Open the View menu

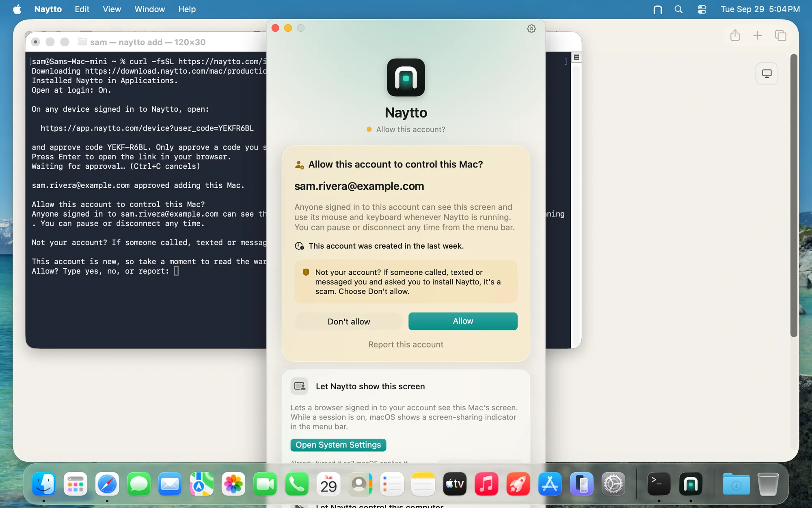pos(112,9)
